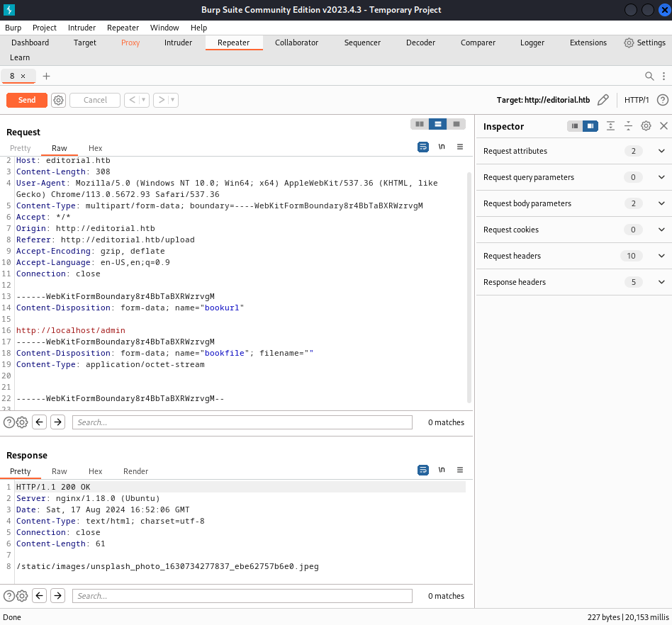Toggle non-printable characters in Request editor
The height and width of the screenshot is (625, 672).
pos(442,147)
